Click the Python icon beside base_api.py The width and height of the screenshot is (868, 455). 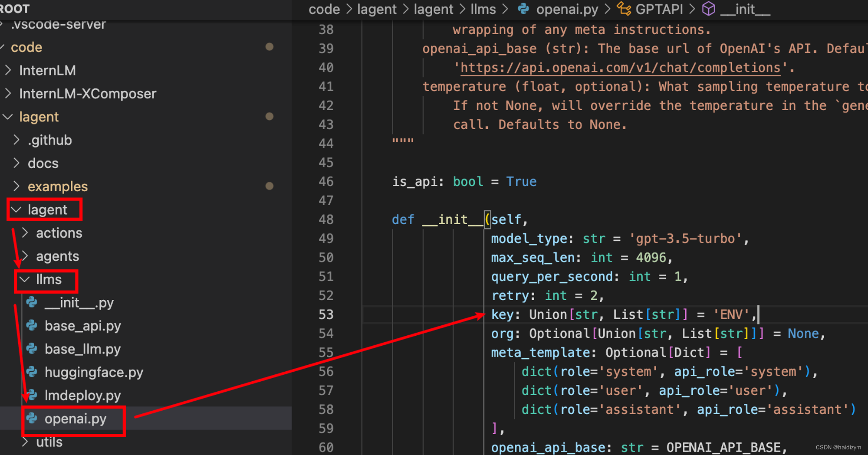(x=32, y=325)
